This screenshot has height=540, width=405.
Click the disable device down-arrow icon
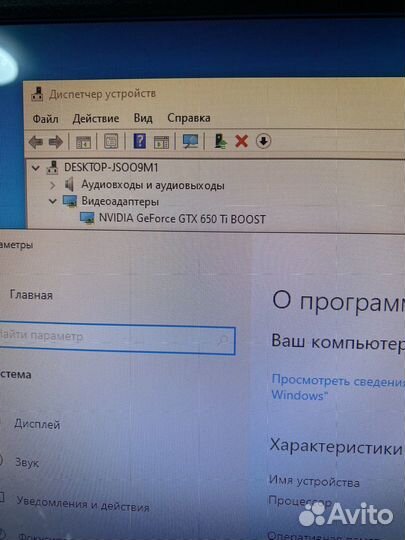coord(263,141)
